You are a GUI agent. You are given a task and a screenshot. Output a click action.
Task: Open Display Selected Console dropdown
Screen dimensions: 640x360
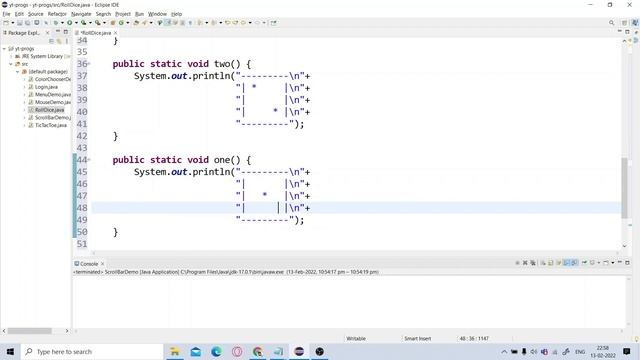click(x=599, y=263)
